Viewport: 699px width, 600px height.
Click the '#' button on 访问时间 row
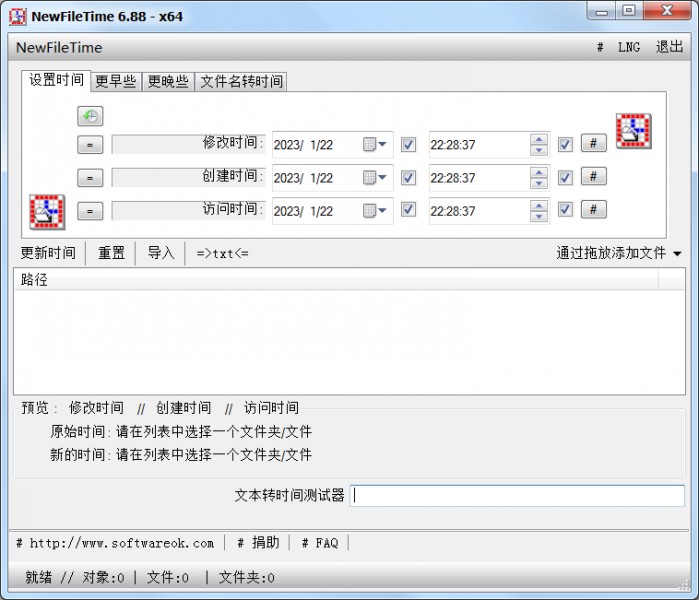(x=593, y=210)
